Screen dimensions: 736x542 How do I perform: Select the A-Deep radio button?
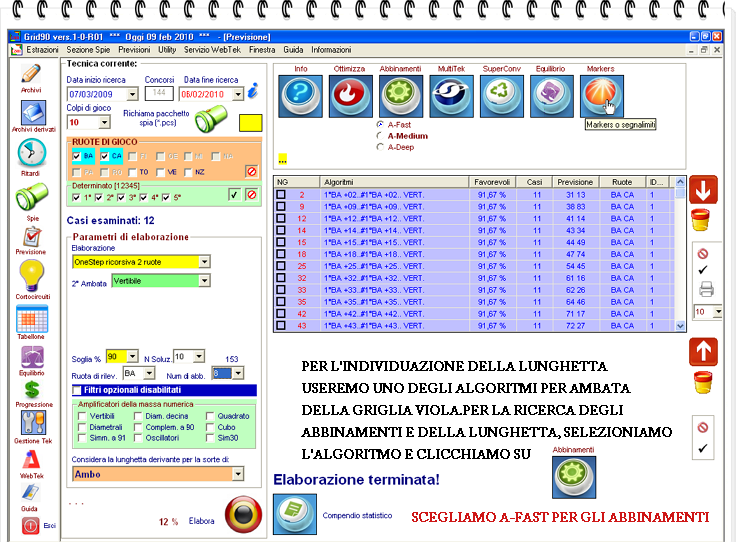tap(380, 147)
